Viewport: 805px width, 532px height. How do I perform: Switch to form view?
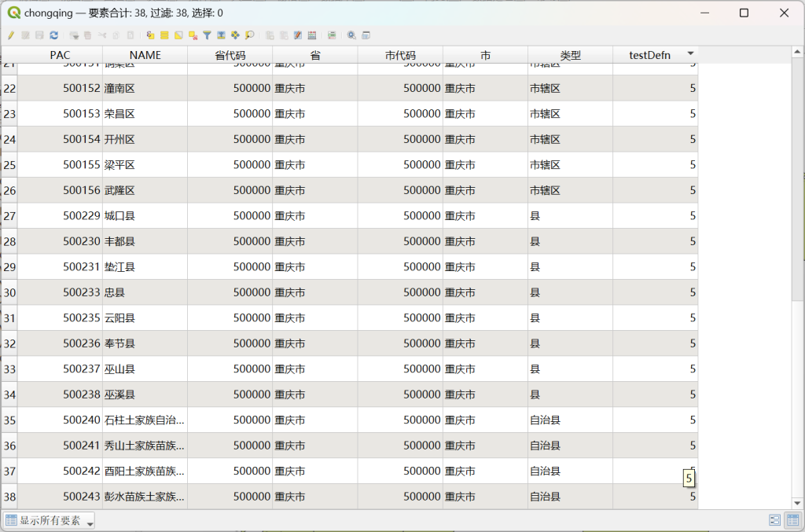point(774,520)
